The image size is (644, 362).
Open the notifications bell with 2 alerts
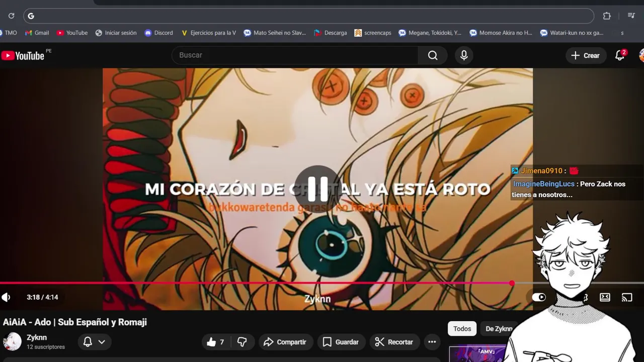coord(620,55)
